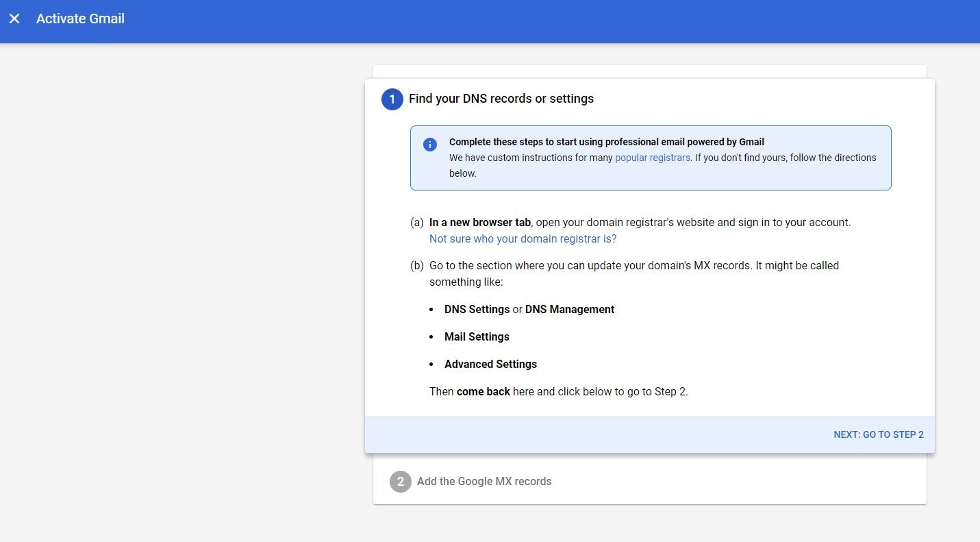Viewport: 980px width, 542px height.
Task: Open 'Not sure who your domain registrar is?'
Action: (523, 238)
